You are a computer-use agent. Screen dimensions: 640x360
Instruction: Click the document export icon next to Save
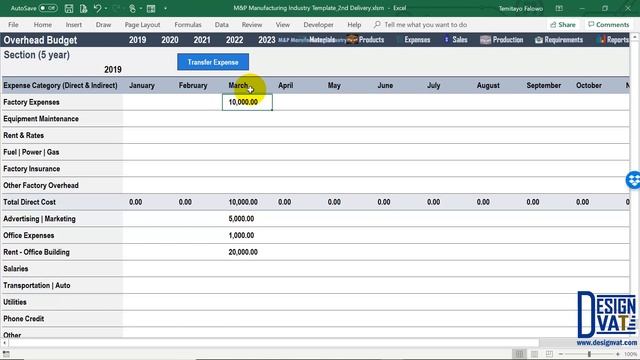pyautogui.click(x=83, y=8)
